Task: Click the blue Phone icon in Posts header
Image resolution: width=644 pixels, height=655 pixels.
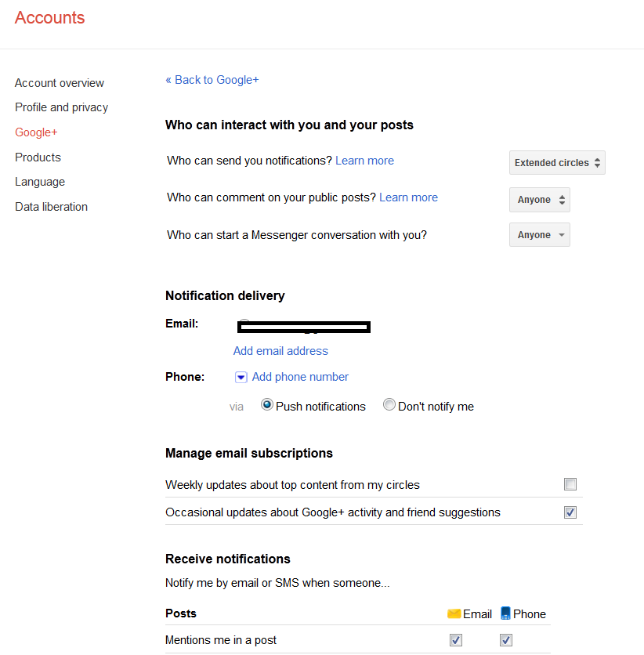Action: (x=505, y=613)
